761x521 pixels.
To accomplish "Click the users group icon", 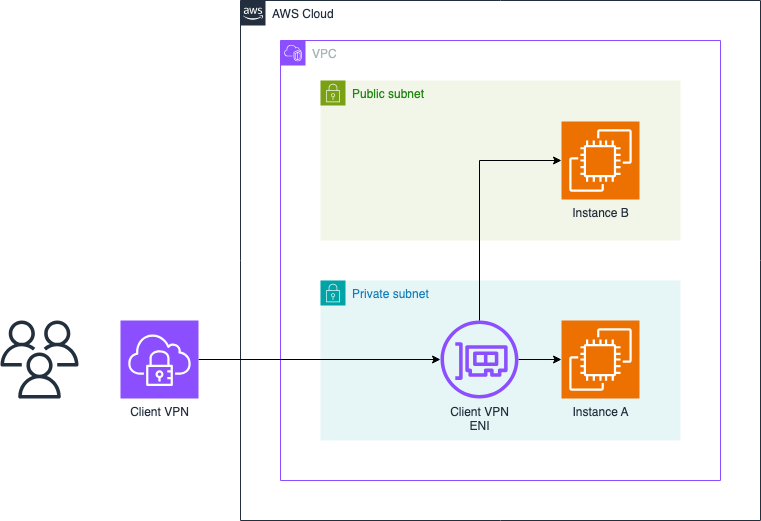I will pos(39,359).
